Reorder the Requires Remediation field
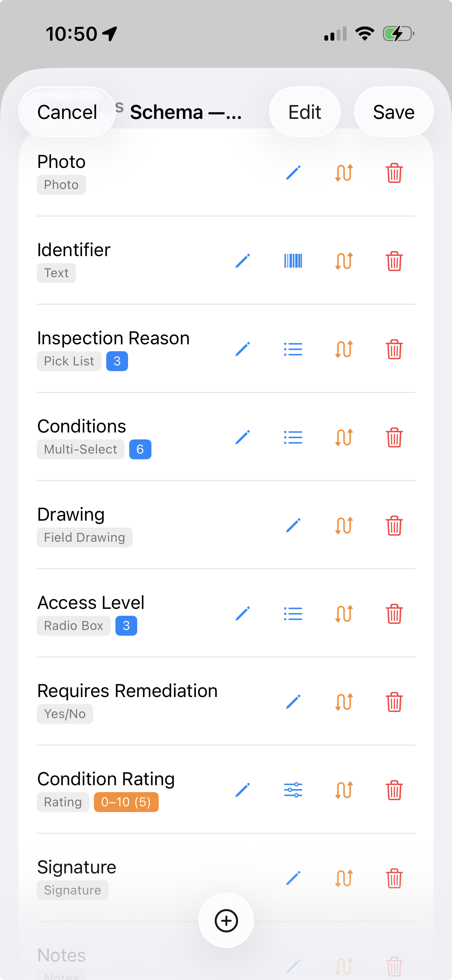Image resolution: width=452 pixels, height=980 pixels. (344, 702)
